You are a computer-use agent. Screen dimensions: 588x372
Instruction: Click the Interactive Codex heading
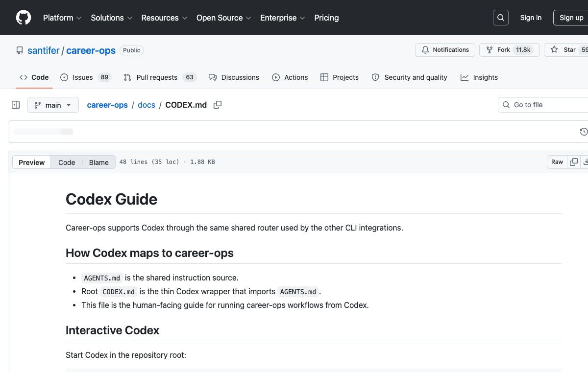(113, 330)
